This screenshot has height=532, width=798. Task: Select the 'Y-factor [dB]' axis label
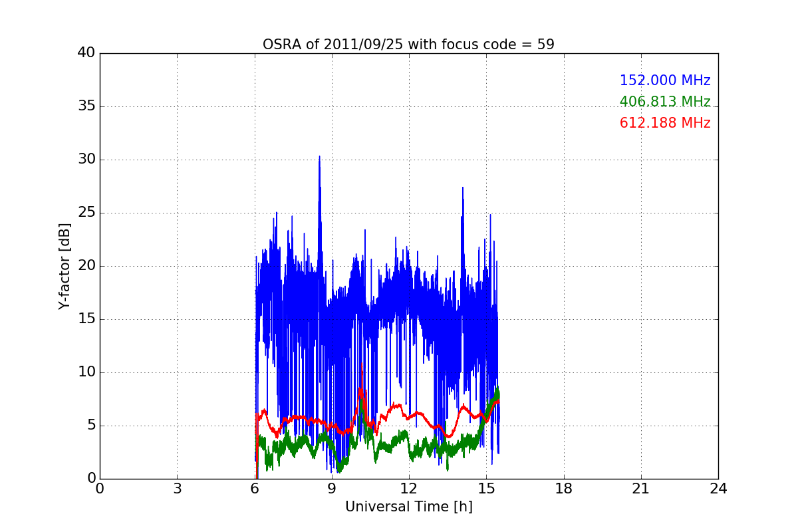pyautogui.click(x=64, y=266)
